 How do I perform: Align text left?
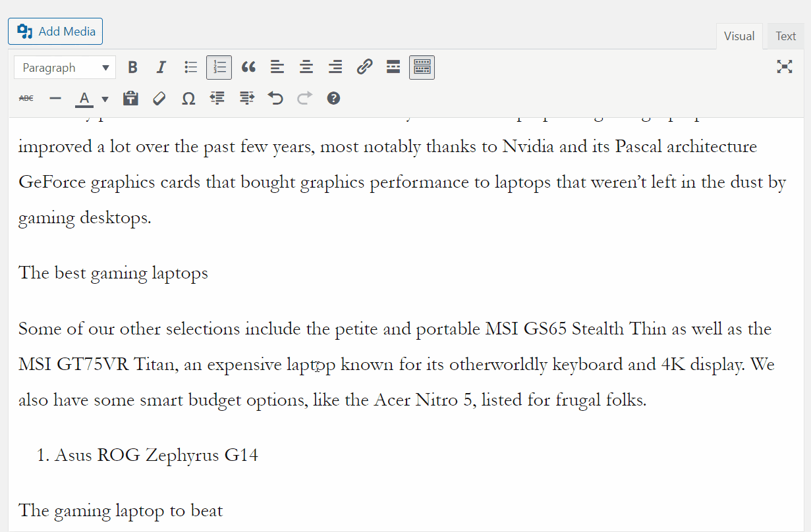tap(277, 67)
